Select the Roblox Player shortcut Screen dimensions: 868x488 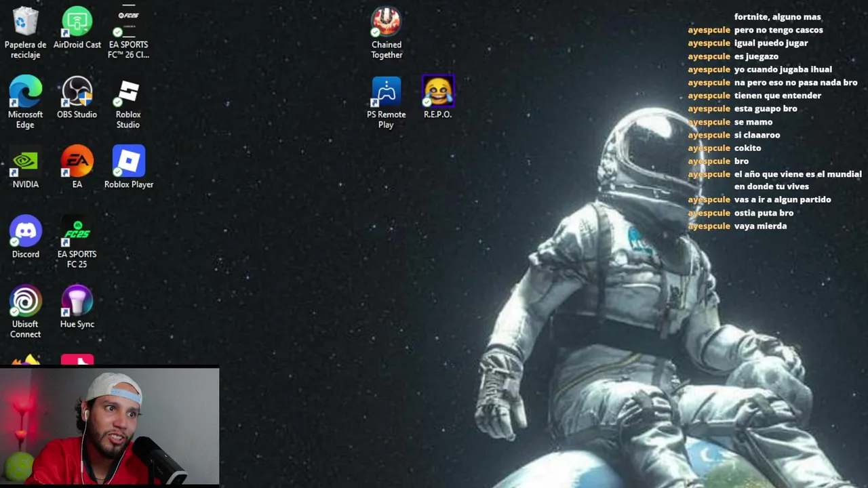(x=128, y=167)
